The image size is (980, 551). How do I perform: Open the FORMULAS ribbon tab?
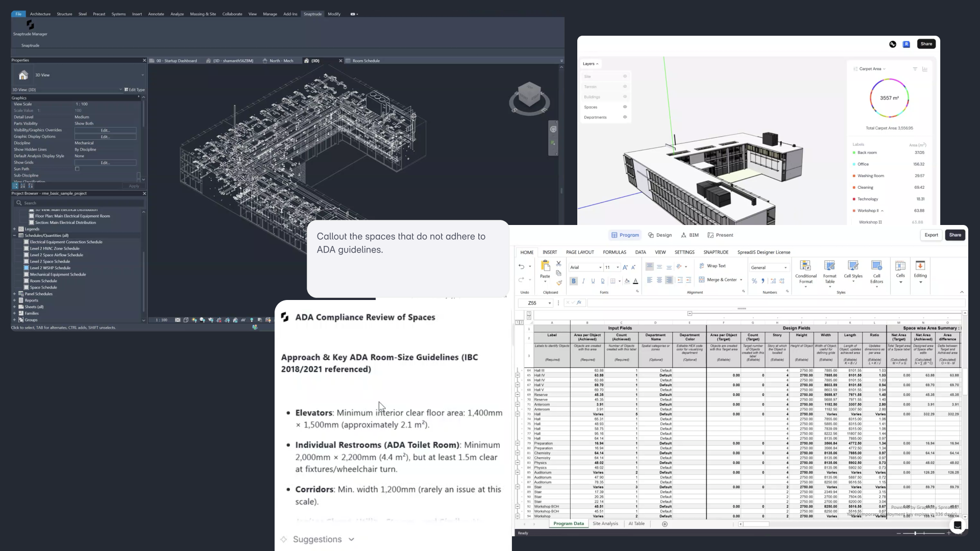tap(614, 252)
